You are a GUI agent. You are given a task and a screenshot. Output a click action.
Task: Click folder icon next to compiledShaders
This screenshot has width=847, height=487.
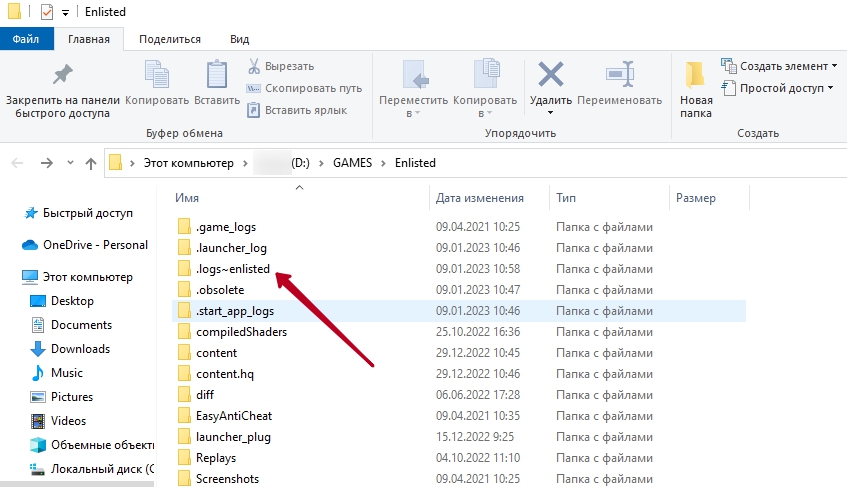point(184,332)
